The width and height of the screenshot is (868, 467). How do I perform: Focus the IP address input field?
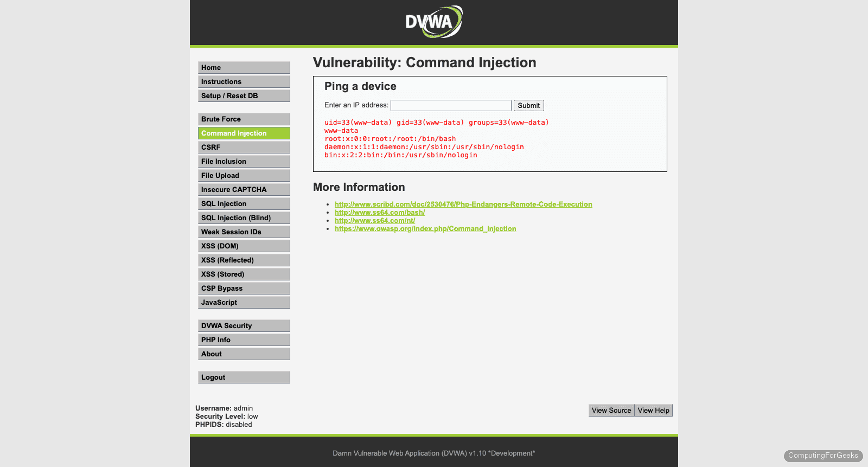[x=451, y=105]
